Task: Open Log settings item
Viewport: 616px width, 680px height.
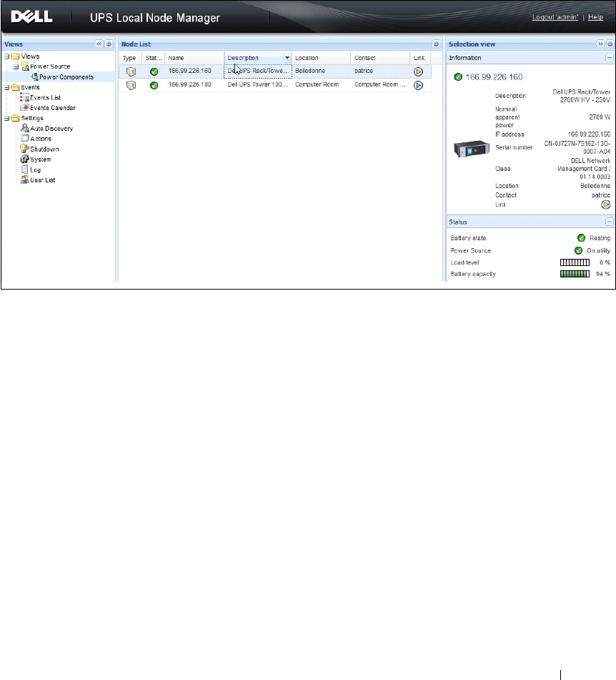Action: (x=35, y=169)
